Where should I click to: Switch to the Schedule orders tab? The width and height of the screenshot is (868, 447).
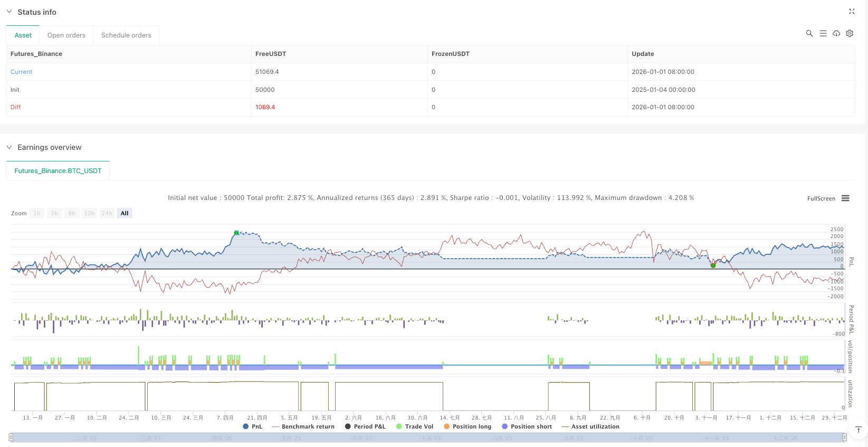pyautogui.click(x=126, y=35)
